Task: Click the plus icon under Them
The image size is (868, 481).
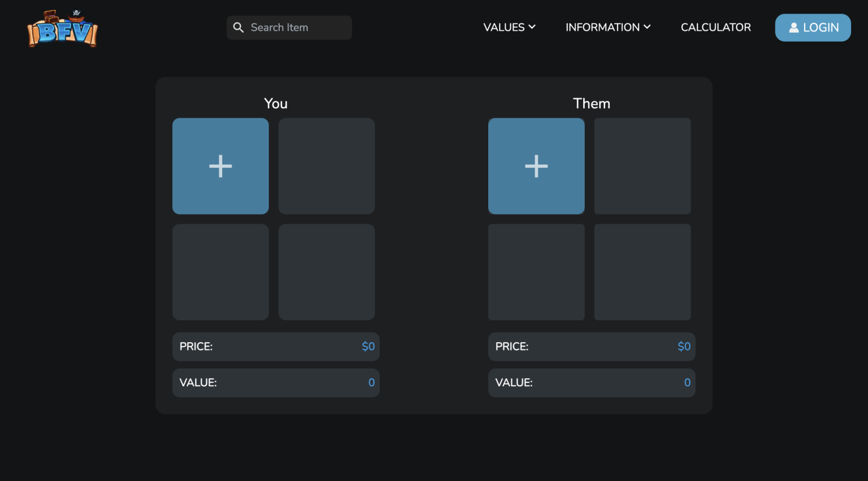Action: pos(536,166)
